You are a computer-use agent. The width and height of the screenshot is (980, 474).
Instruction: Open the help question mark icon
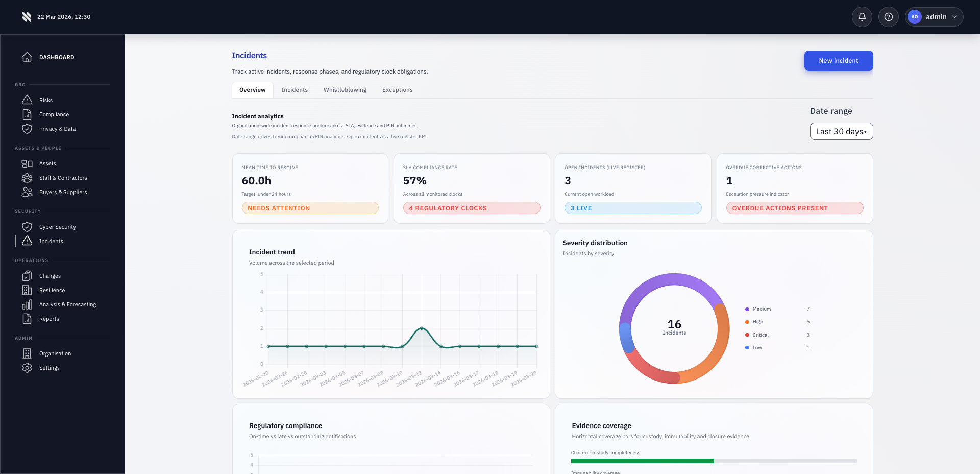tap(888, 17)
